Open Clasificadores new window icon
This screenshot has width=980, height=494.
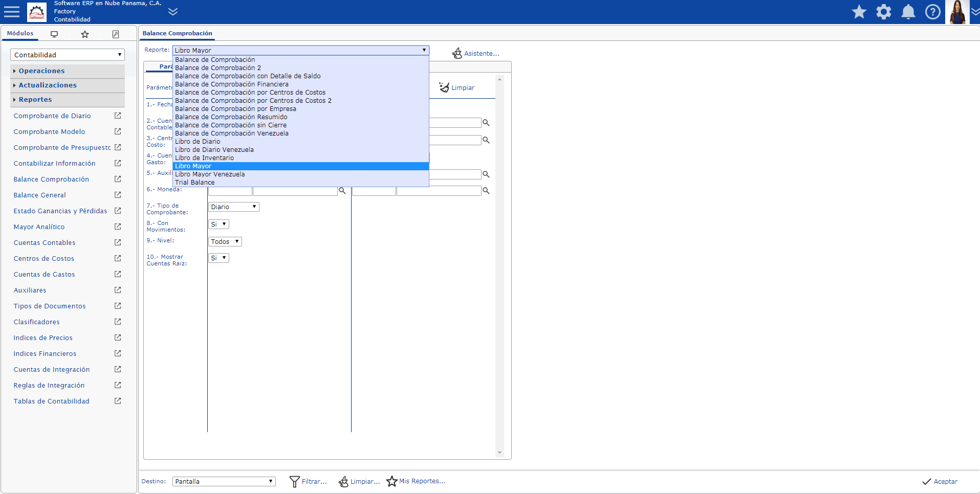click(x=118, y=322)
